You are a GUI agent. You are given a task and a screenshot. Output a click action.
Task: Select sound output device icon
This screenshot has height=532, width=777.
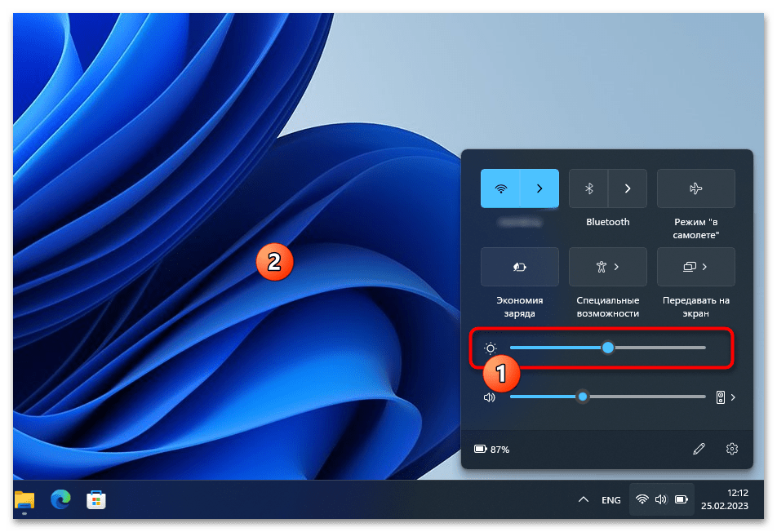(724, 397)
